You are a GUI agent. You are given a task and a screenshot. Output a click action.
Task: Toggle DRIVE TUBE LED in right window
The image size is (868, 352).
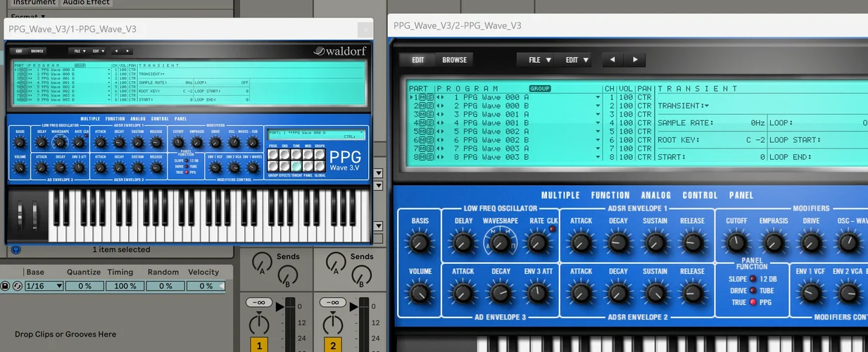point(753,291)
